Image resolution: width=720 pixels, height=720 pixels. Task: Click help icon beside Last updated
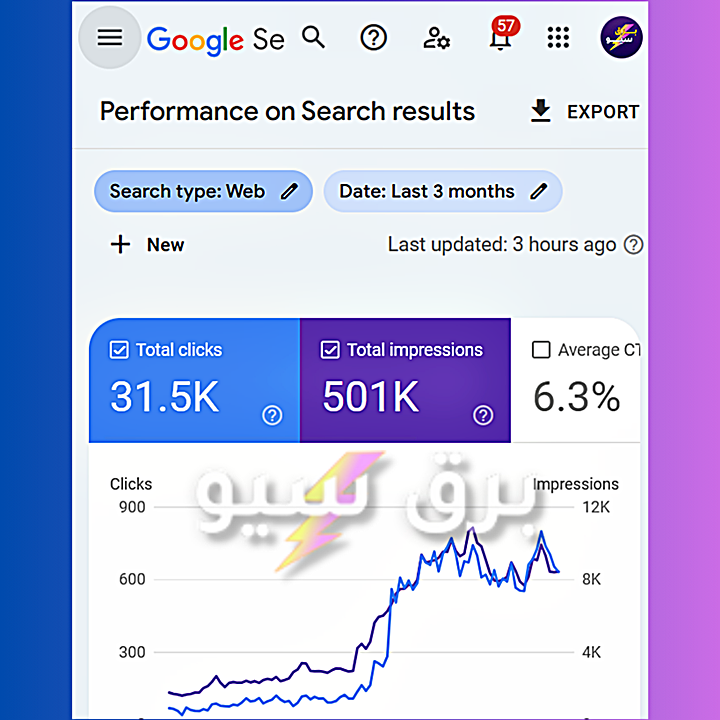click(633, 245)
